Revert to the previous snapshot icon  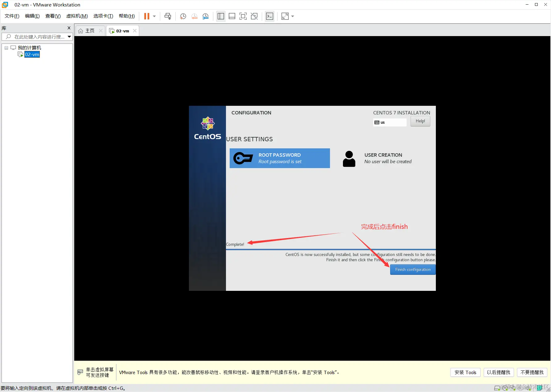[x=194, y=16]
